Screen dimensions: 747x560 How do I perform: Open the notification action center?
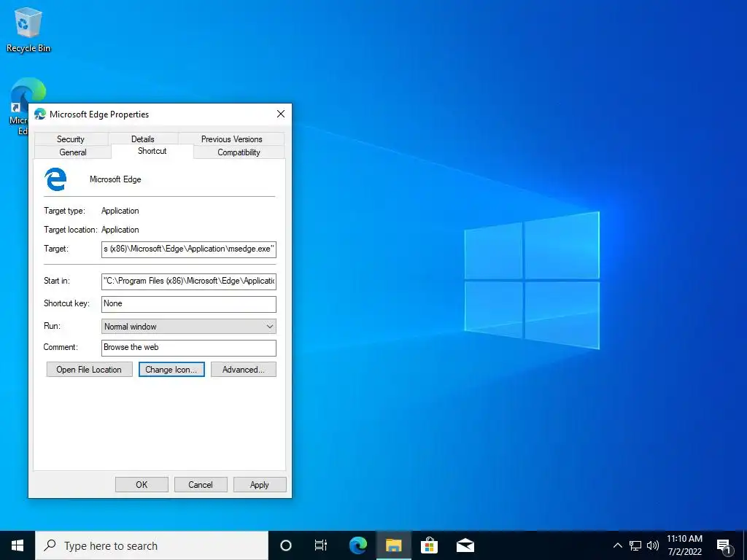point(724,545)
